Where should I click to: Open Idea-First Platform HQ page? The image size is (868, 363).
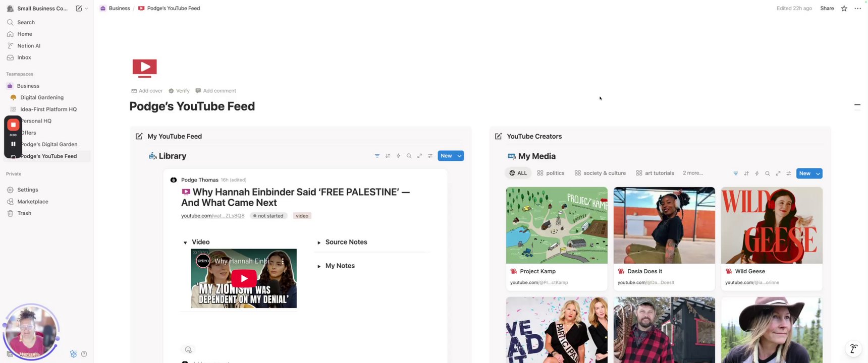[x=48, y=109]
